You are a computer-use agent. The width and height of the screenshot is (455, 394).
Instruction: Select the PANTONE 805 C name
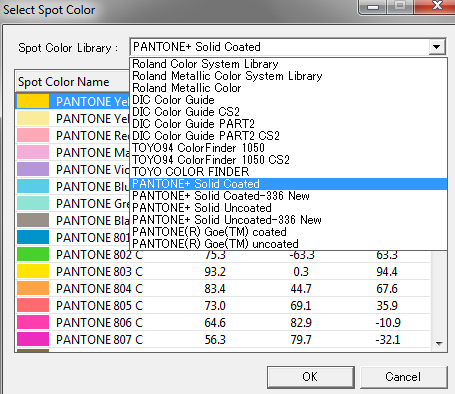100,306
